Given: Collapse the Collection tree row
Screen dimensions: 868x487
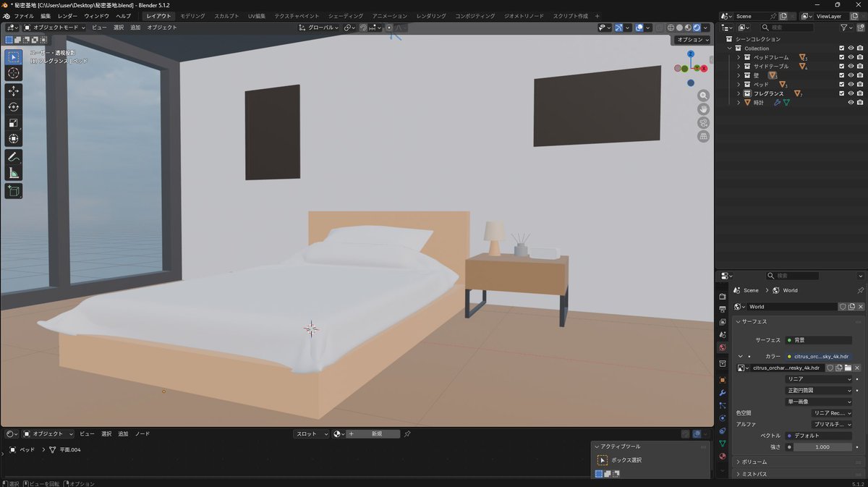Looking at the screenshot, I should (730, 48).
